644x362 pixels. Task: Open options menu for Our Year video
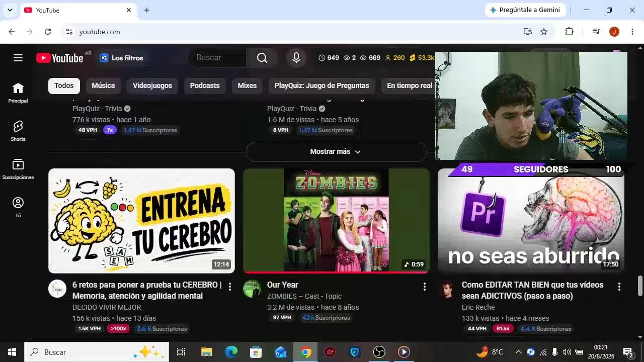pyautogui.click(x=425, y=287)
